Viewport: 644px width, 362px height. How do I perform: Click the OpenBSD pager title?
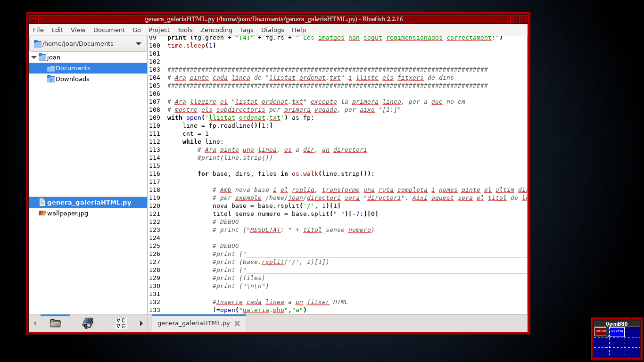click(617, 324)
